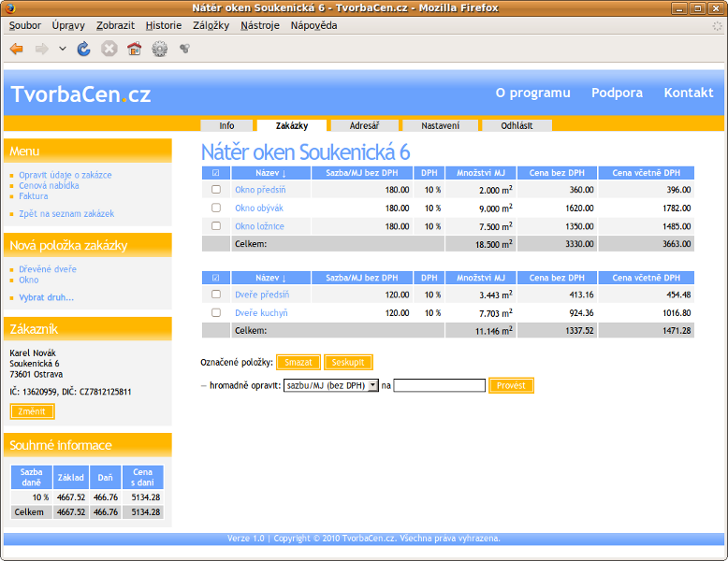
Task: Switch to the Zakázky tab
Action: [x=292, y=125]
